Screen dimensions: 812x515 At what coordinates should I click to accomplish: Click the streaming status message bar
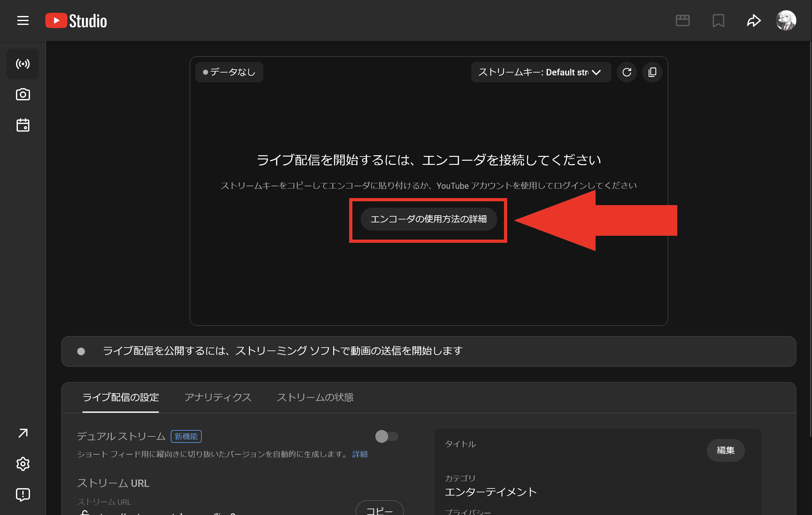(x=429, y=351)
